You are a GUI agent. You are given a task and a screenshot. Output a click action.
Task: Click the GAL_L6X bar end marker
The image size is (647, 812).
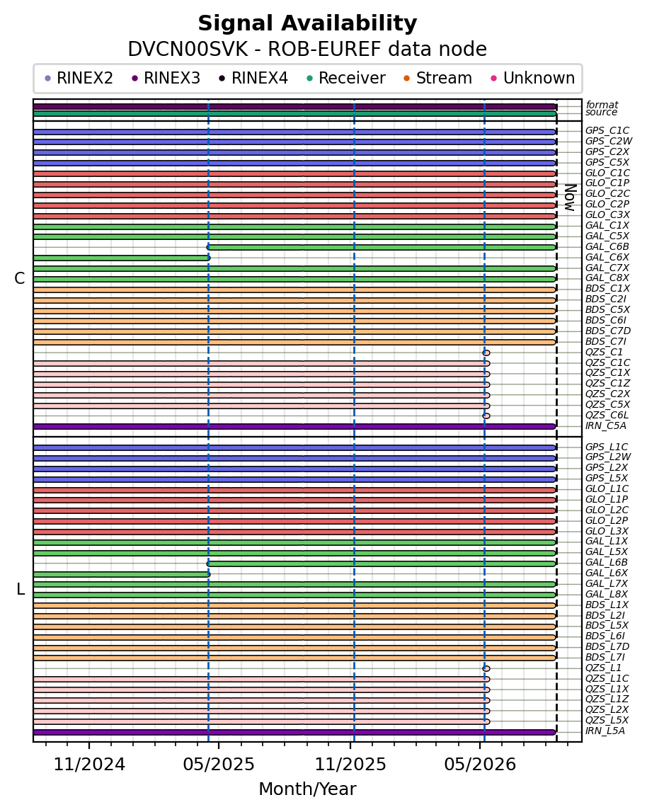208,574
